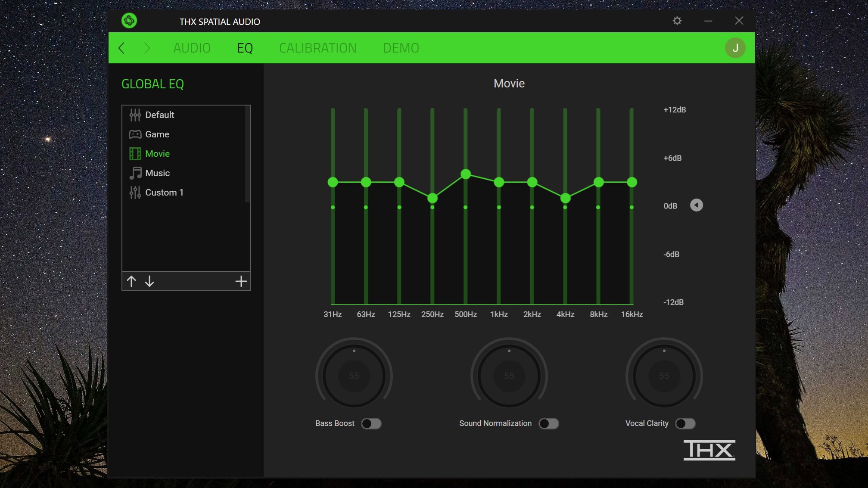
Task: Click the -12dB scale label
Action: (x=673, y=302)
